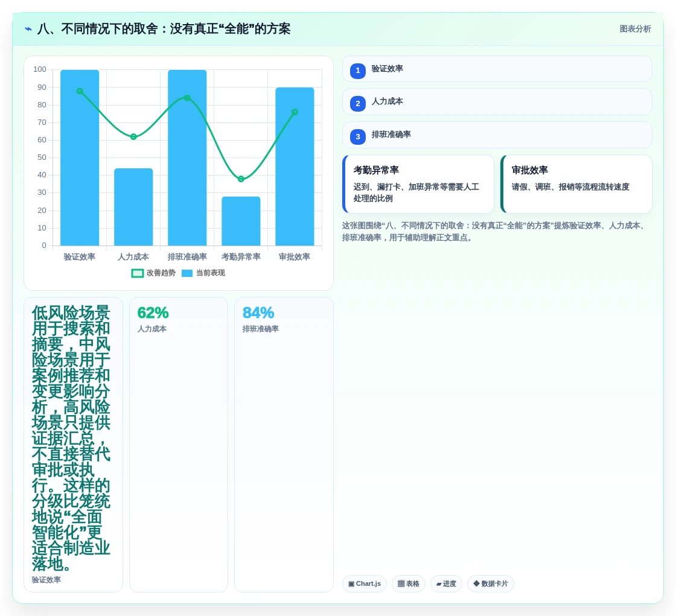Click the 排班准确率 bar in the chart
The height and width of the screenshot is (616, 676).
tap(187, 158)
